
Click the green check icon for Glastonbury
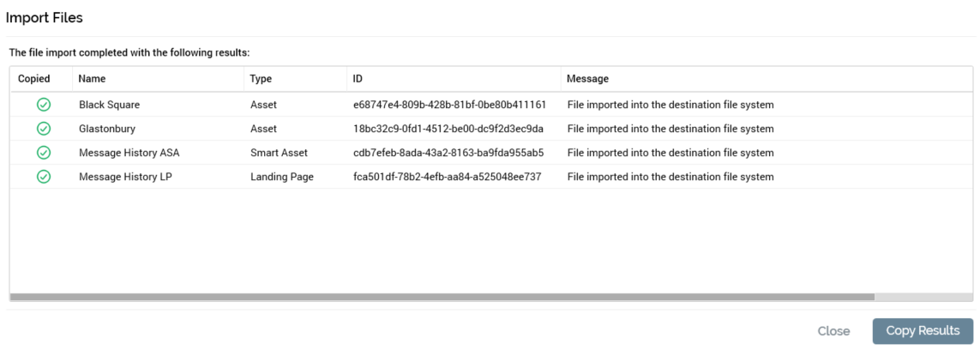(x=43, y=129)
